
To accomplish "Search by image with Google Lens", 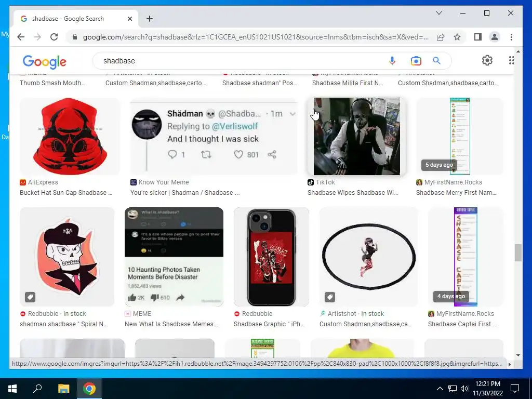I will point(416,61).
